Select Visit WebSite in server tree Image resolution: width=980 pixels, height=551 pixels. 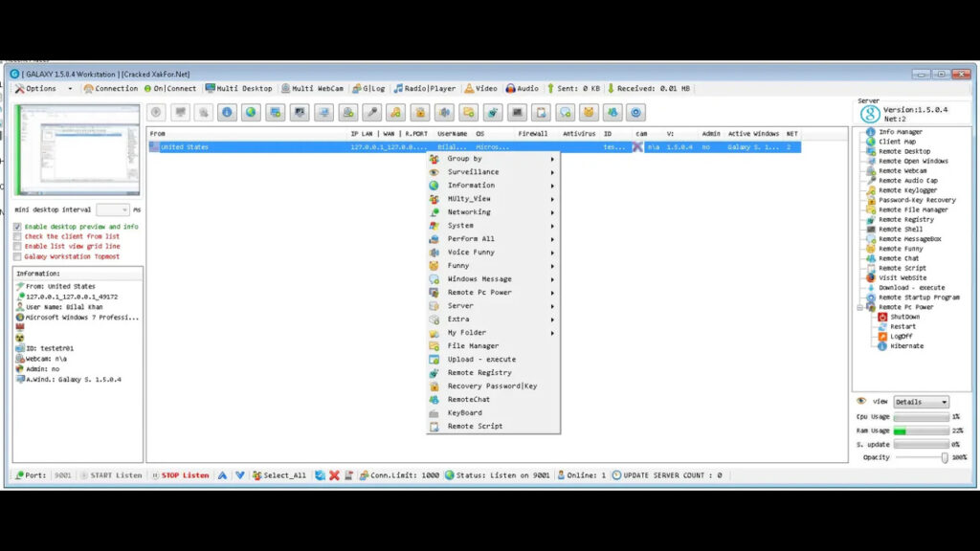pos(896,278)
